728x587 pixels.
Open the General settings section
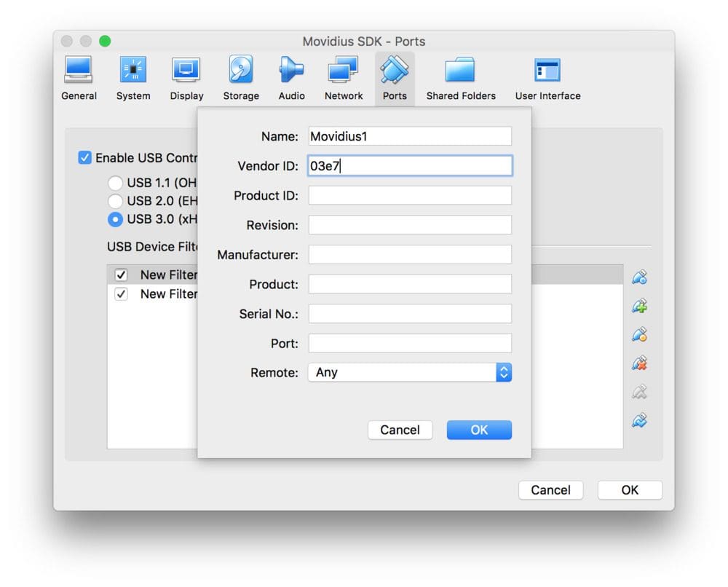[79, 77]
